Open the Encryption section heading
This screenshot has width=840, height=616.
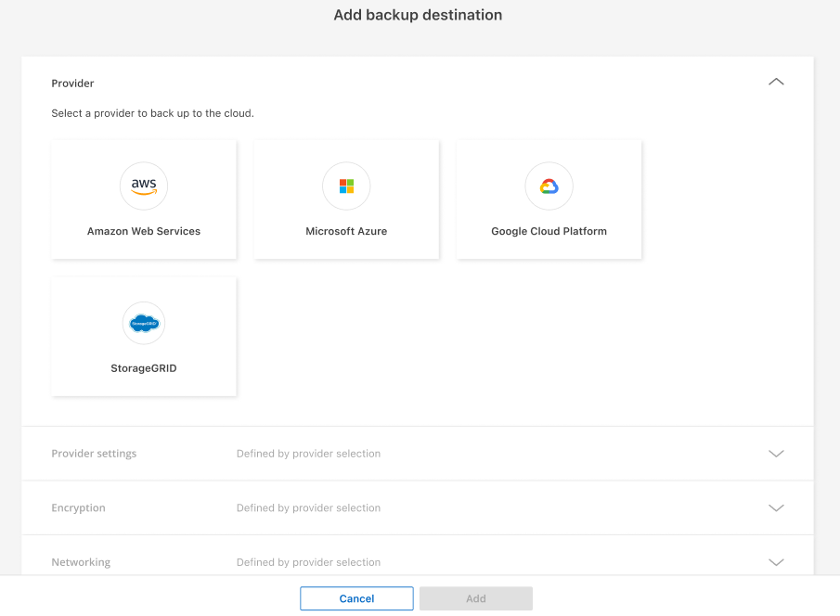[x=78, y=507]
